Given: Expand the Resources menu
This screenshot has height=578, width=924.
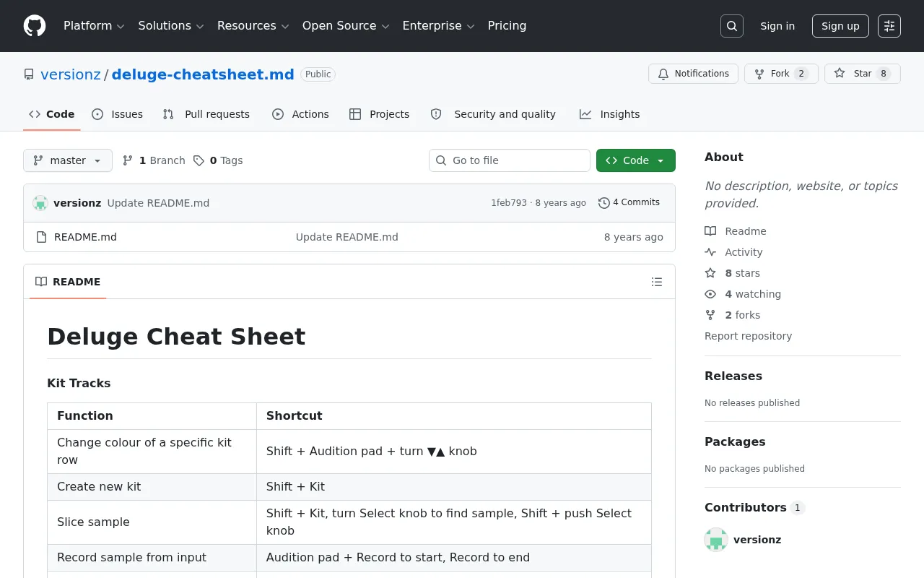Looking at the screenshot, I should tap(253, 26).
